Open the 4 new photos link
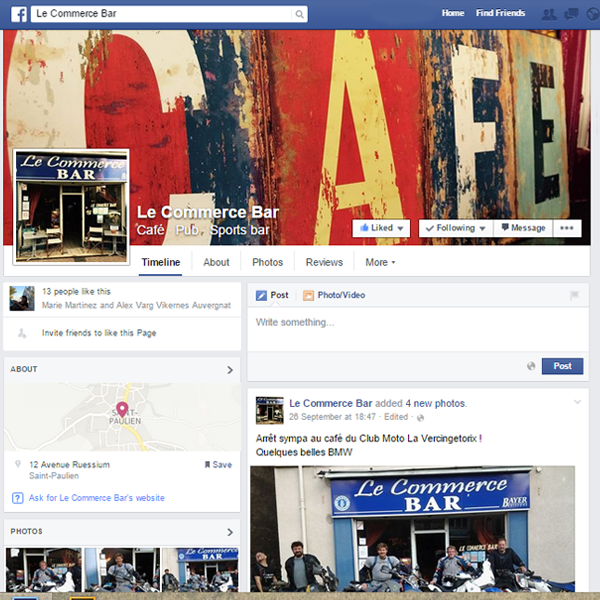Screen dimensions: 600x600 [436, 403]
